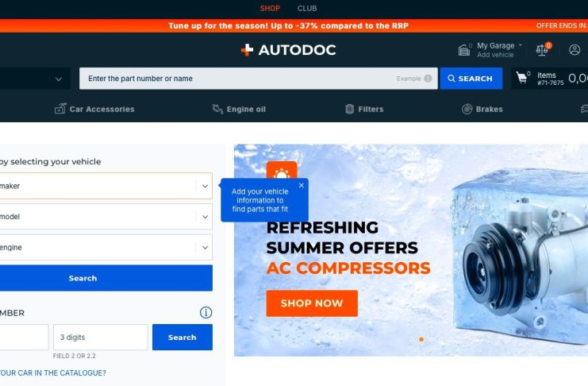The height and width of the screenshot is (386, 588).
Task: Switch to the CLUB tab
Action: point(307,8)
